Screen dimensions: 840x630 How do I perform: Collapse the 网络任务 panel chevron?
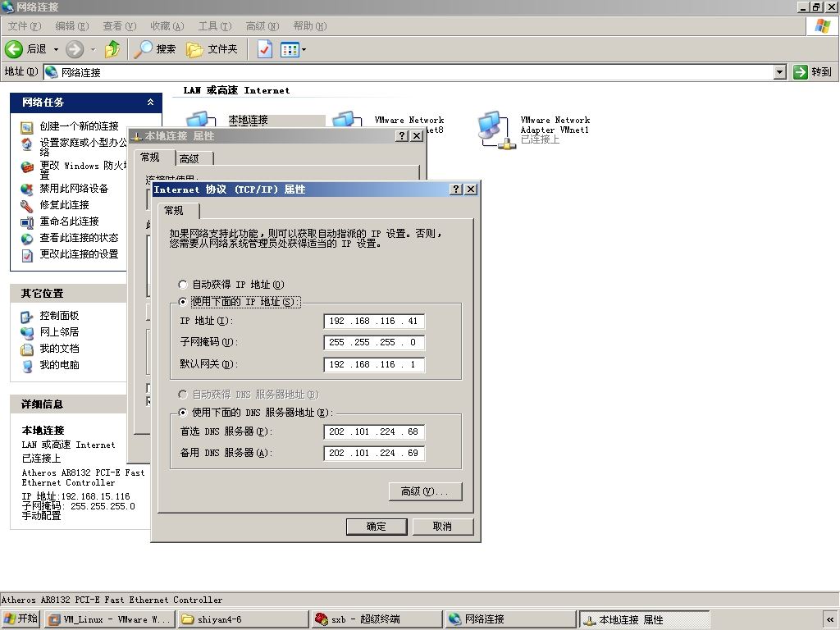151,102
